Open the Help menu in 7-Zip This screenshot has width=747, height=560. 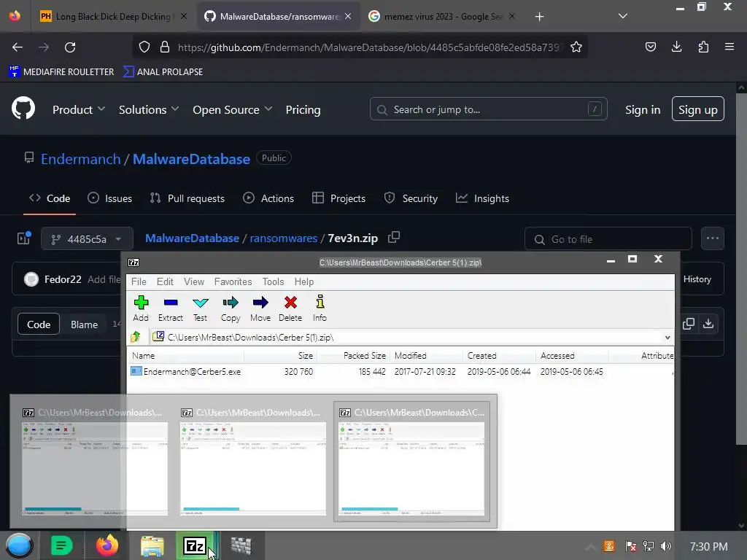click(304, 281)
